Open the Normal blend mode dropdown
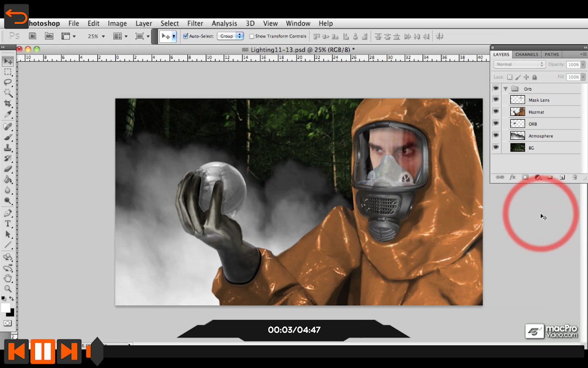 (x=520, y=64)
